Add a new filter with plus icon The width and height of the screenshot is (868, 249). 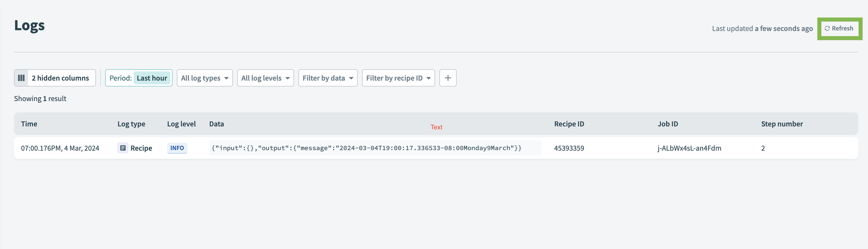(447, 78)
